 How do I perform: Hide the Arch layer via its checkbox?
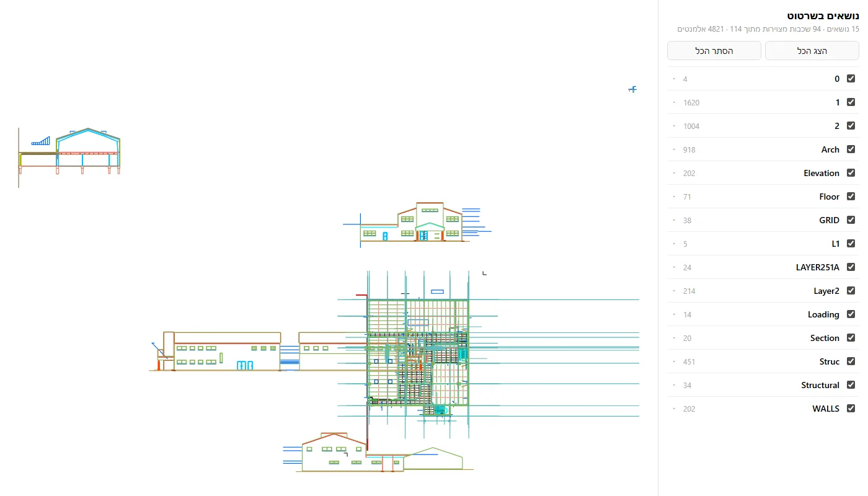[x=851, y=149]
